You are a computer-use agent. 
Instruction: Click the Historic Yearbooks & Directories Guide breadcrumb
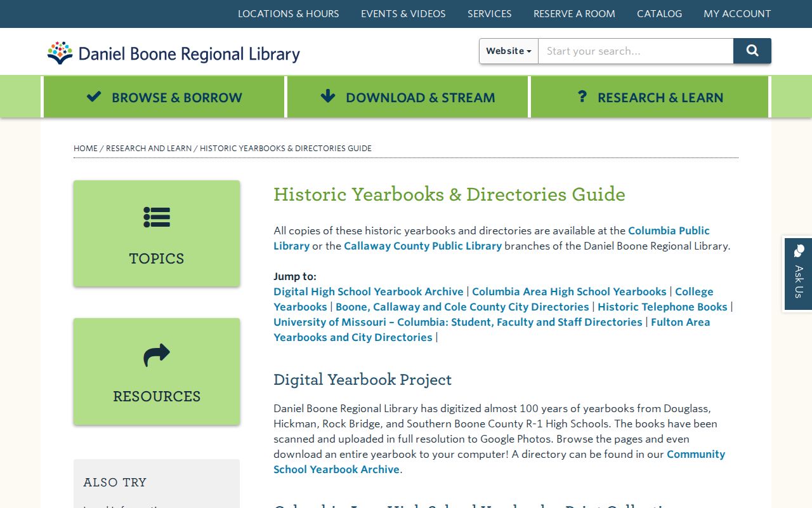click(285, 148)
